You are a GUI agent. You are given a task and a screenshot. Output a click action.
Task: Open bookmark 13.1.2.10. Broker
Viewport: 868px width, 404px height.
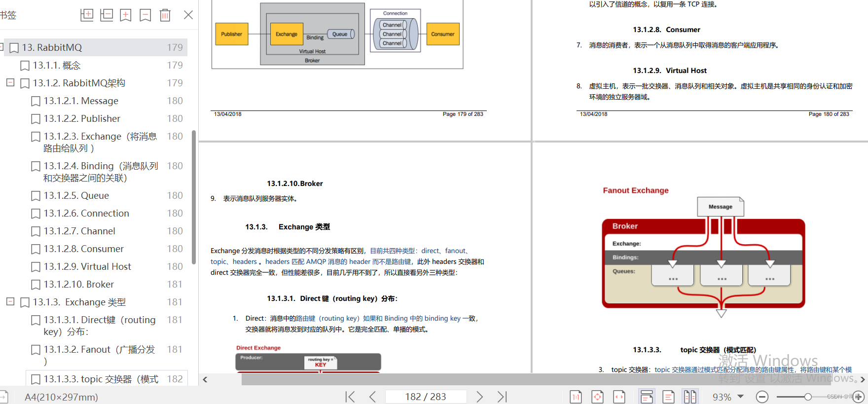click(x=78, y=284)
